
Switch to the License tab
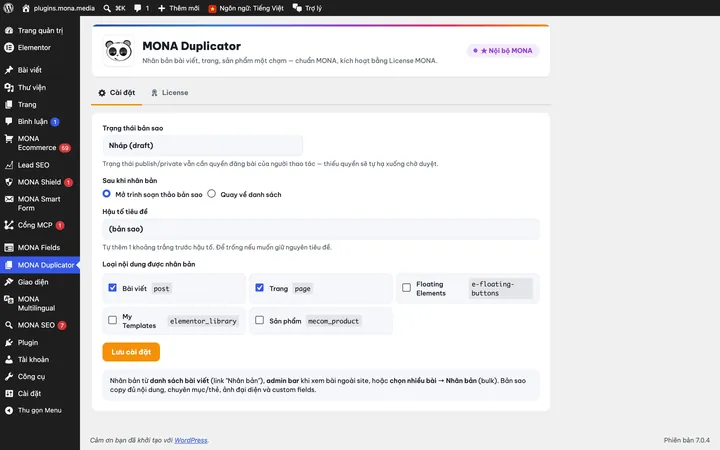pyautogui.click(x=169, y=93)
